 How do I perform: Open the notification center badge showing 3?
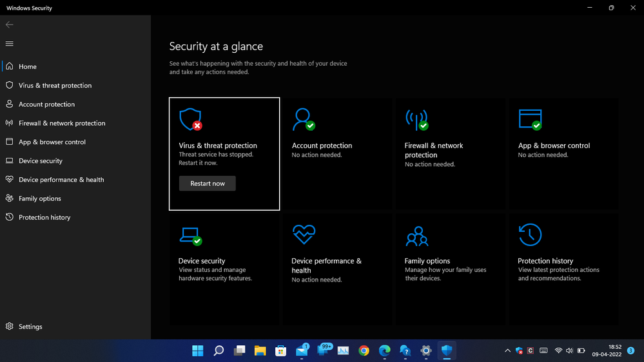631,350
